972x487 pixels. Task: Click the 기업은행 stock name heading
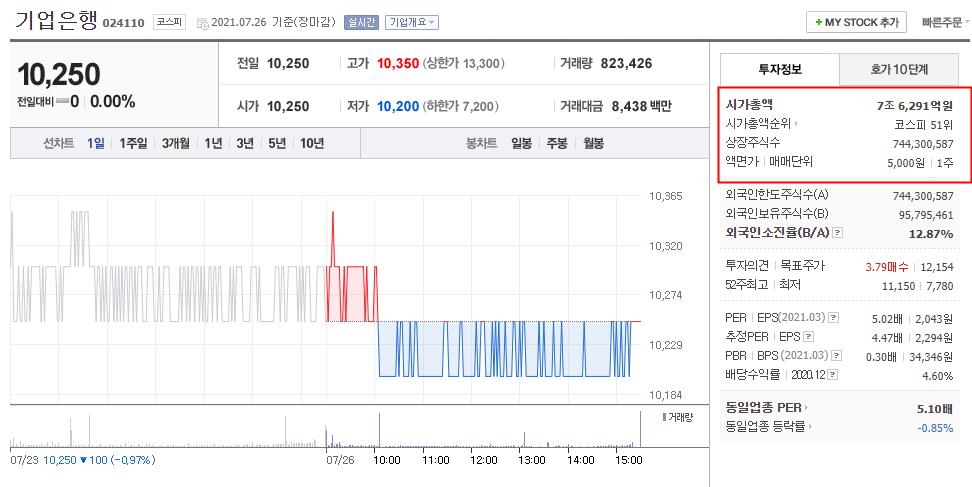[x=56, y=20]
